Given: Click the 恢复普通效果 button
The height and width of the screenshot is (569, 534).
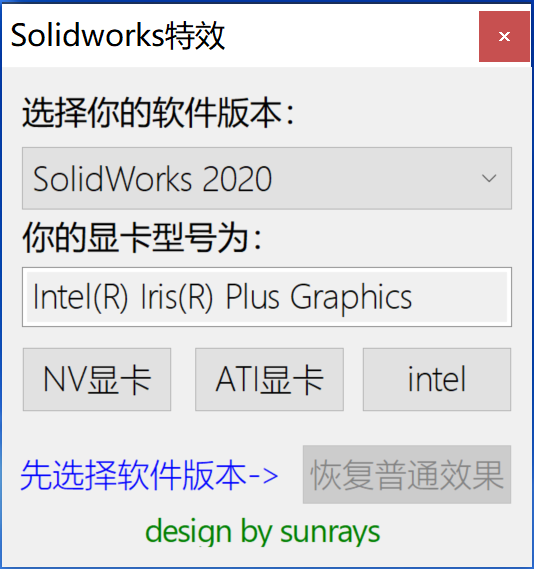Looking at the screenshot, I should point(407,474).
